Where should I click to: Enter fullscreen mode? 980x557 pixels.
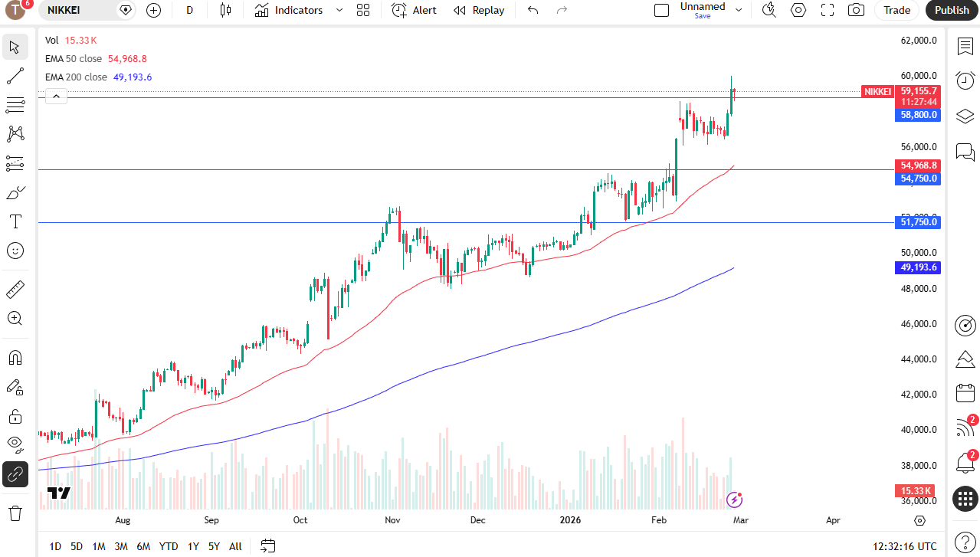pyautogui.click(x=828, y=10)
